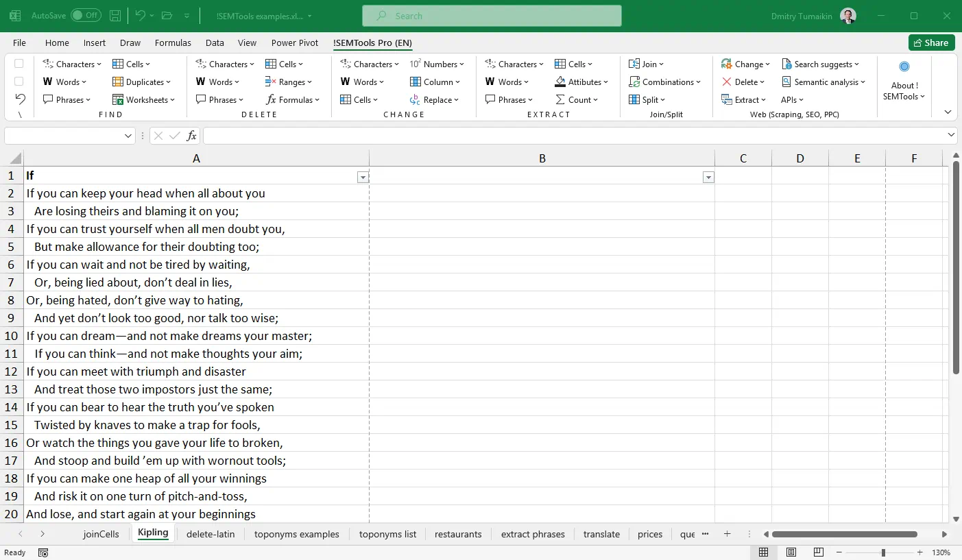Tick the second checkbox at ribbon's left edge
962x560 pixels.
19,82
